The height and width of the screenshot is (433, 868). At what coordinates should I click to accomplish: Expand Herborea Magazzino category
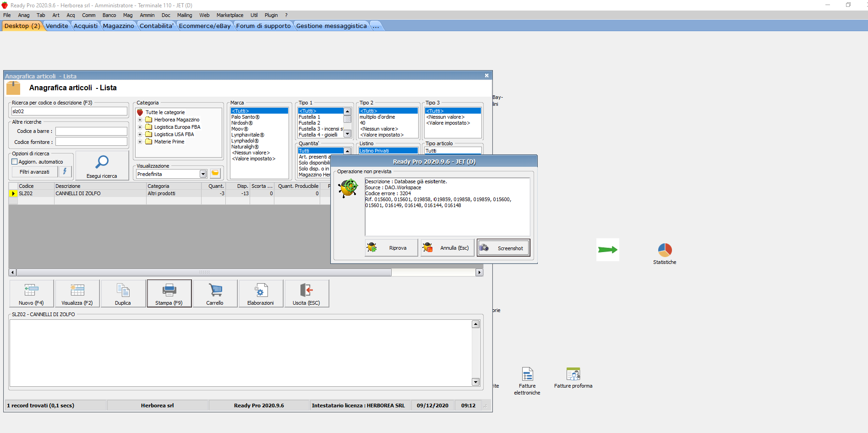pyautogui.click(x=140, y=120)
